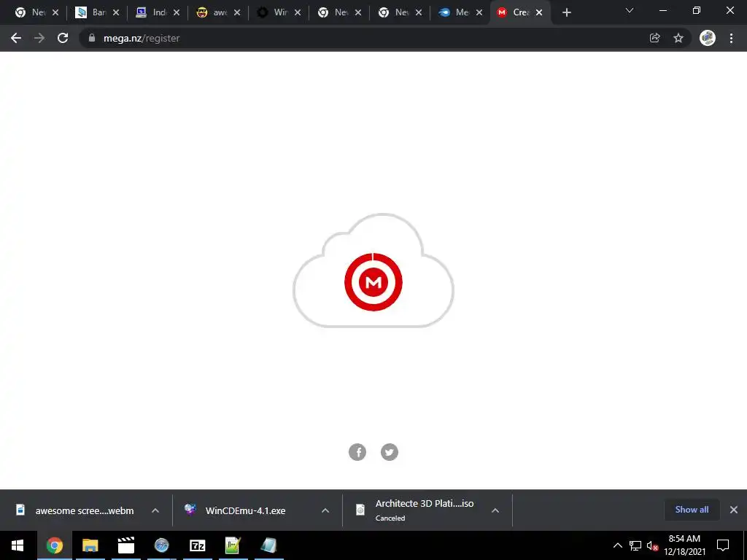
Task: Open the last taskbar app icon
Action: pyautogui.click(x=268, y=545)
